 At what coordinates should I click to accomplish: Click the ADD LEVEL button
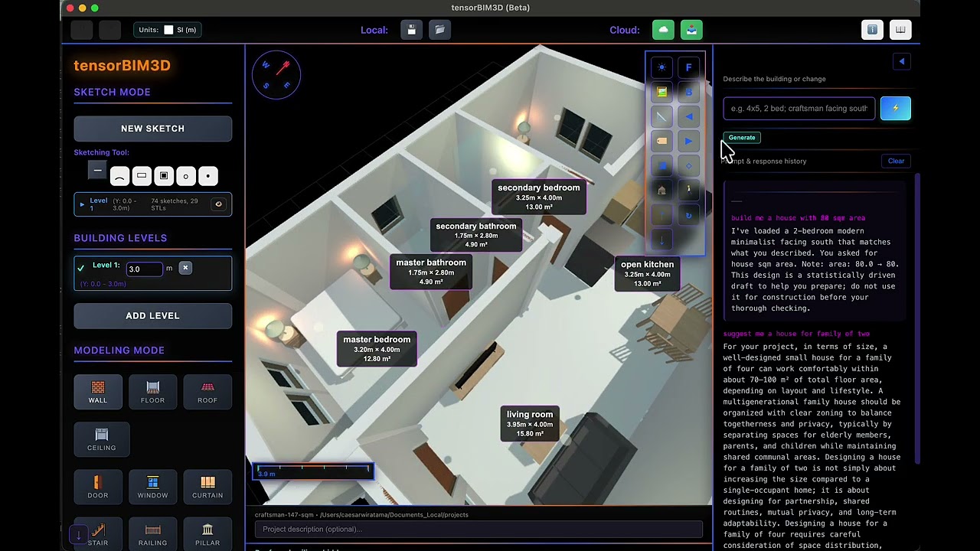coord(152,315)
